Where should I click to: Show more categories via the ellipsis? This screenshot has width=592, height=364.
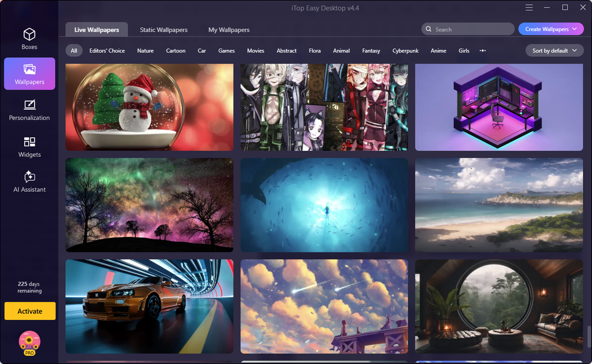pos(483,50)
